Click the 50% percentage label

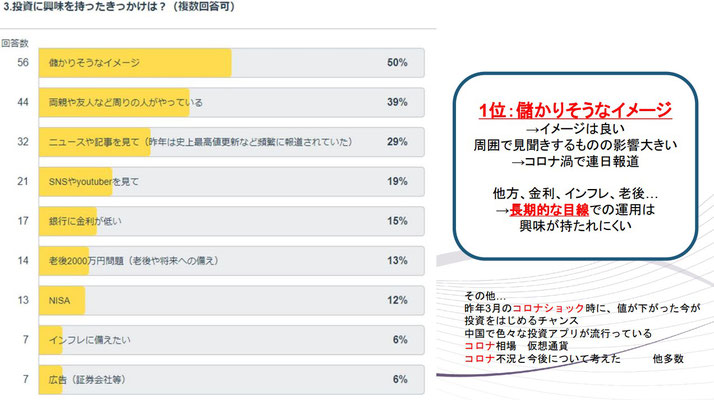pyautogui.click(x=397, y=62)
